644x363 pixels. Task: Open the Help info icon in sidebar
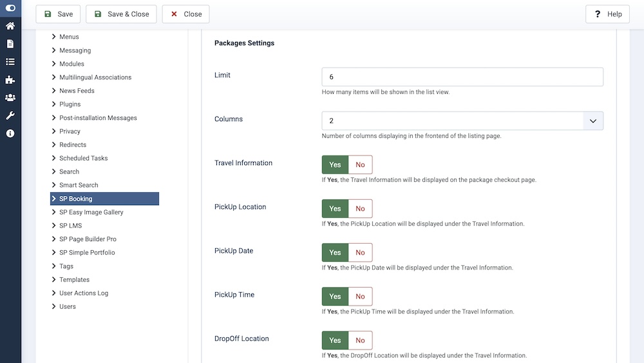pos(10,133)
